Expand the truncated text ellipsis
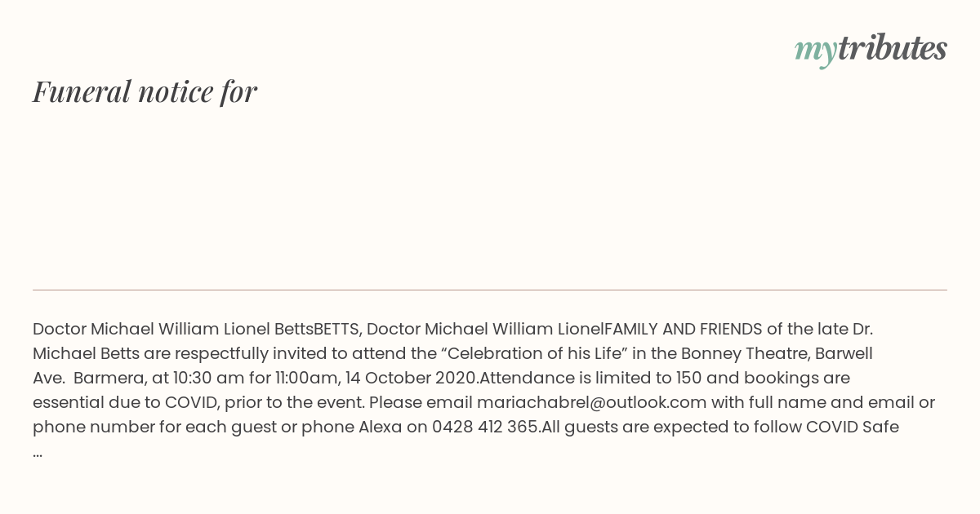 click(x=38, y=453)
